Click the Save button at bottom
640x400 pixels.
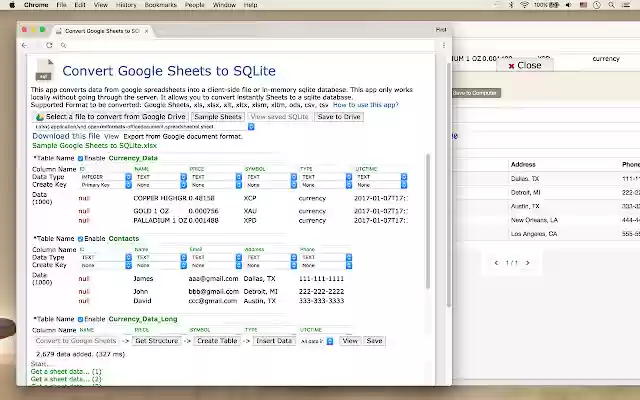coord(374,341)
